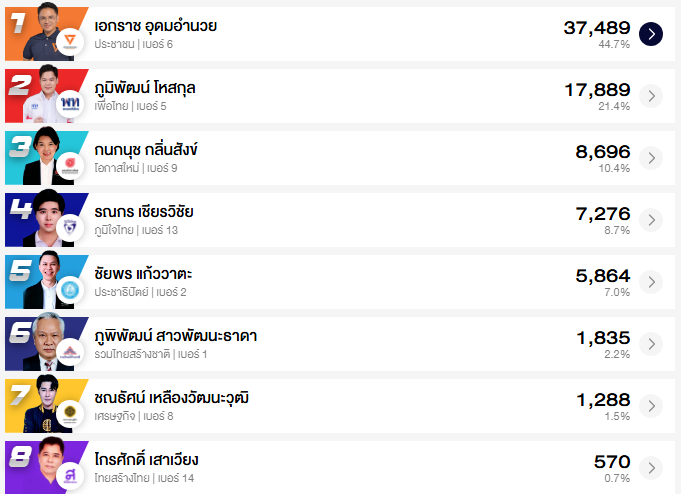This screenshot has width=681, height=494.
Task: Expand chevron beside 5,864 votes
Action: [651, 282]
